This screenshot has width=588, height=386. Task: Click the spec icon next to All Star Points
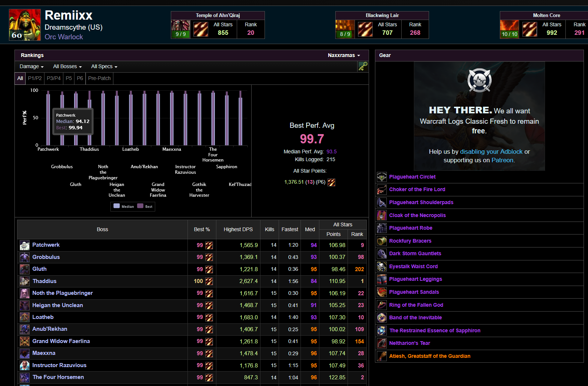point(331,182)
